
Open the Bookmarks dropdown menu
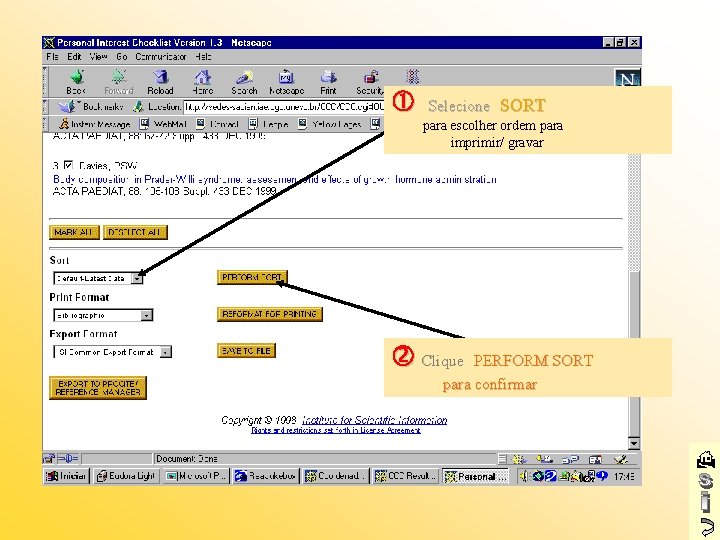click(x=91, y=107)
